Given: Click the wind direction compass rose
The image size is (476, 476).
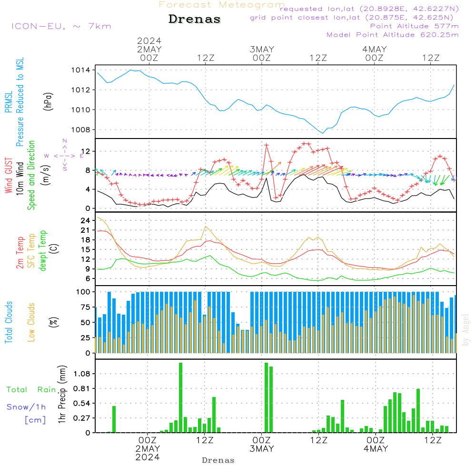Looking at the screenshot, I should coord(64,155).
